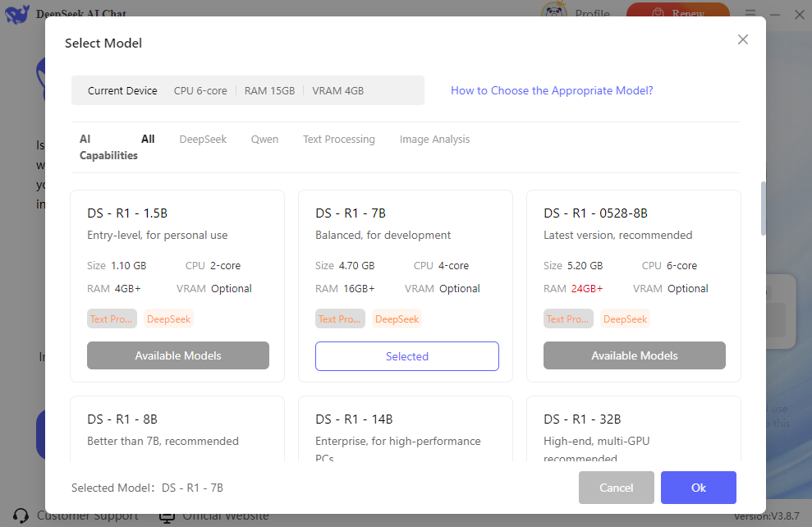Image resolution: width=812 pixels, height=527 pixels.
Task: Click Text Pro... tag on DS - R1 - 0528-8B
Action: (568, 318)
